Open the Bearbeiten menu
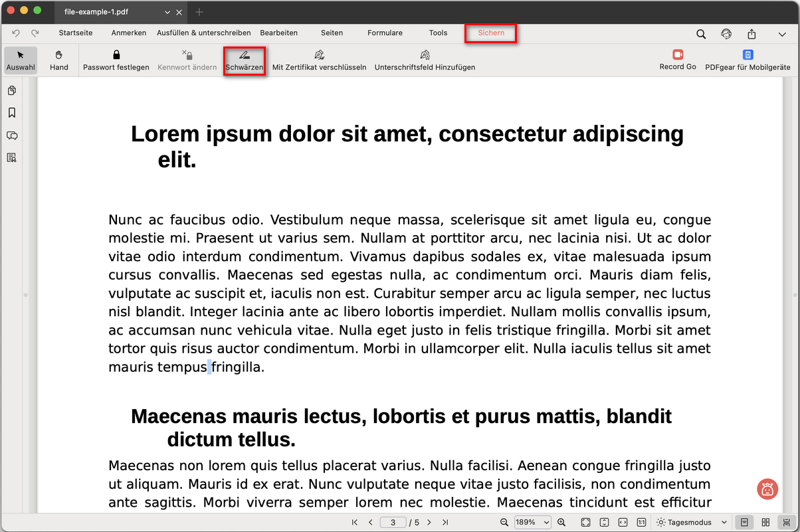Image resolution: width=800 pixels, height=532 pixels. coord(280,33)
